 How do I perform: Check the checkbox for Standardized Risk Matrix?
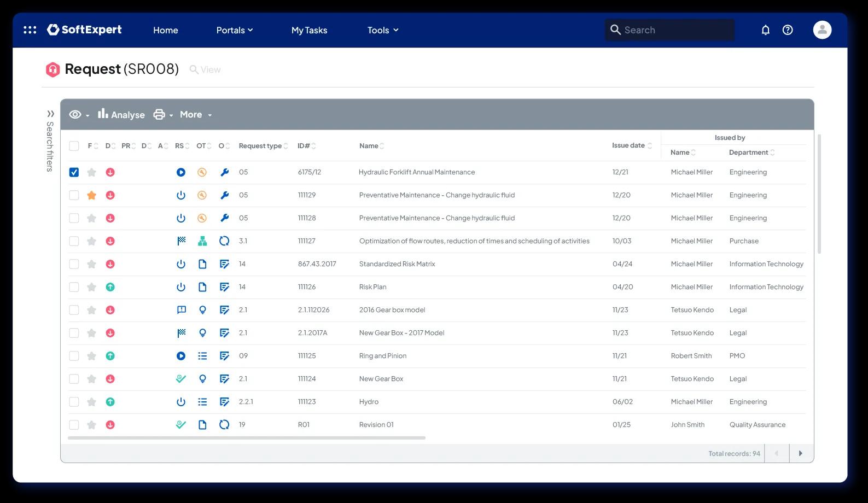tap(74, 264)
